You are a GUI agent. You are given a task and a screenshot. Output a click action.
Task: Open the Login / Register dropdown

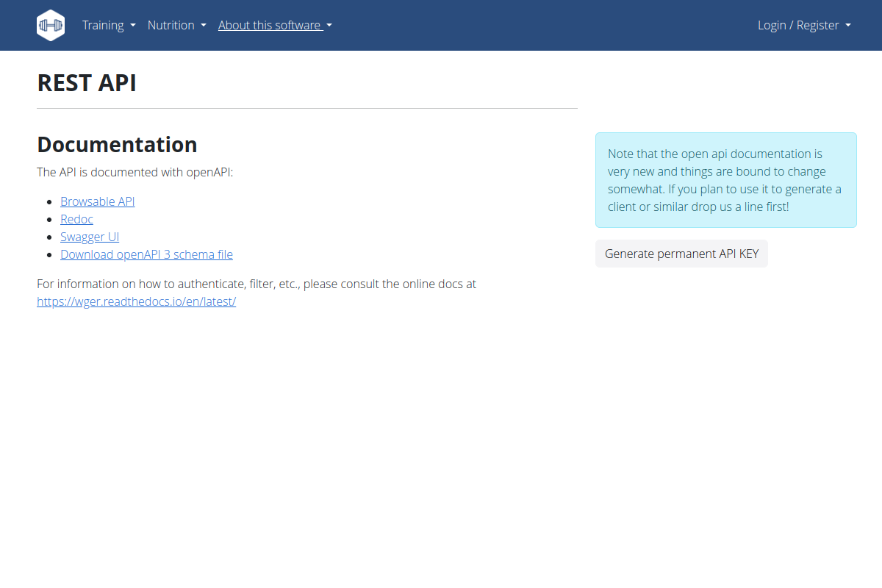click(x=804, y=25)
